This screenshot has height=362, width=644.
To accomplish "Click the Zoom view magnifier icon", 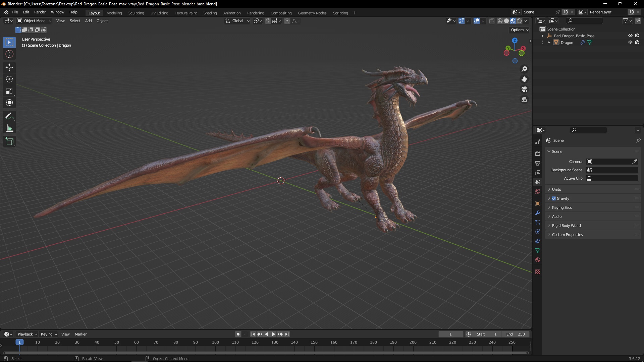I will 524,69.
